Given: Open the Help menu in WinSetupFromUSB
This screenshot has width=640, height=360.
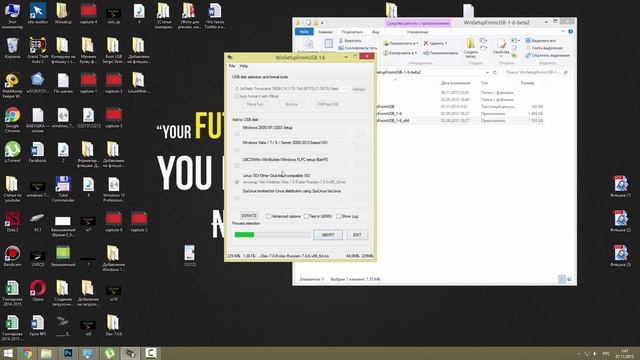Looking at the screenshot, I should pyautogui.click(x=244, y=66).
